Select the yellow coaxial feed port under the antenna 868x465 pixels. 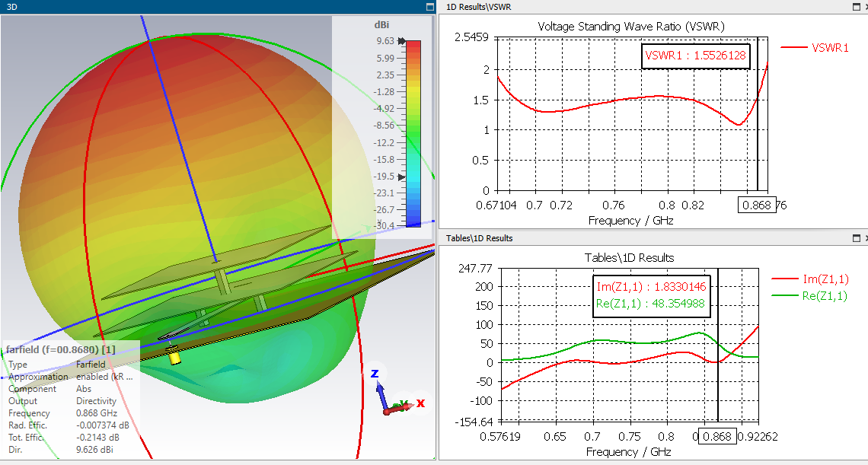[175, 357]
